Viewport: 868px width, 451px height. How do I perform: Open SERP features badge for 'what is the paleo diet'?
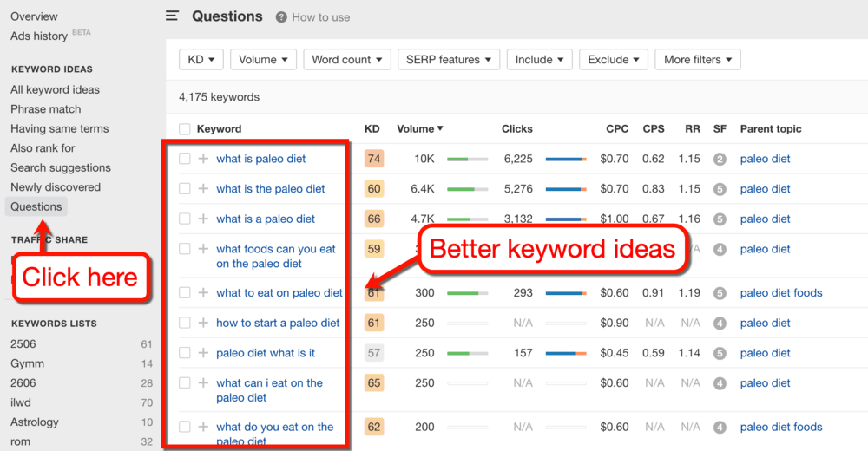[720, 189]
